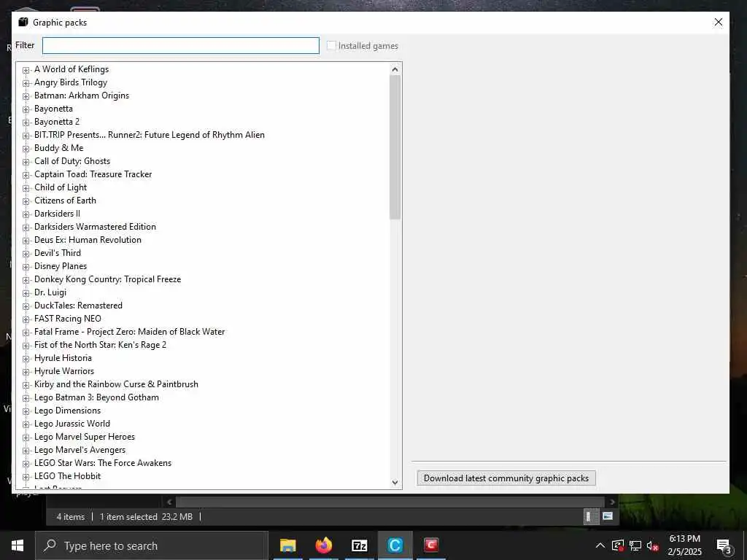Expand the Child of Light node

26,188
